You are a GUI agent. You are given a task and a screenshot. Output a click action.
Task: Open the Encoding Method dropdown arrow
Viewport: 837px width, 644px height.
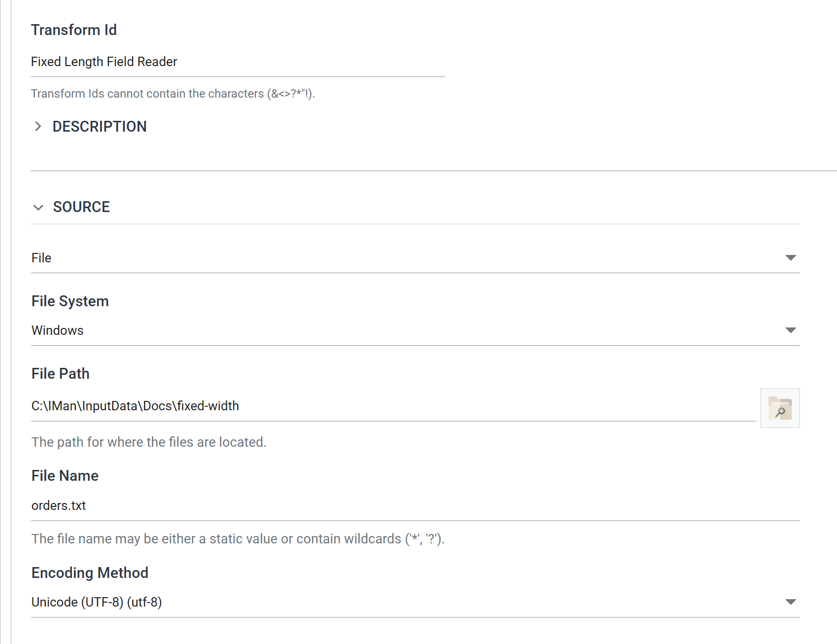coord(791,602)
